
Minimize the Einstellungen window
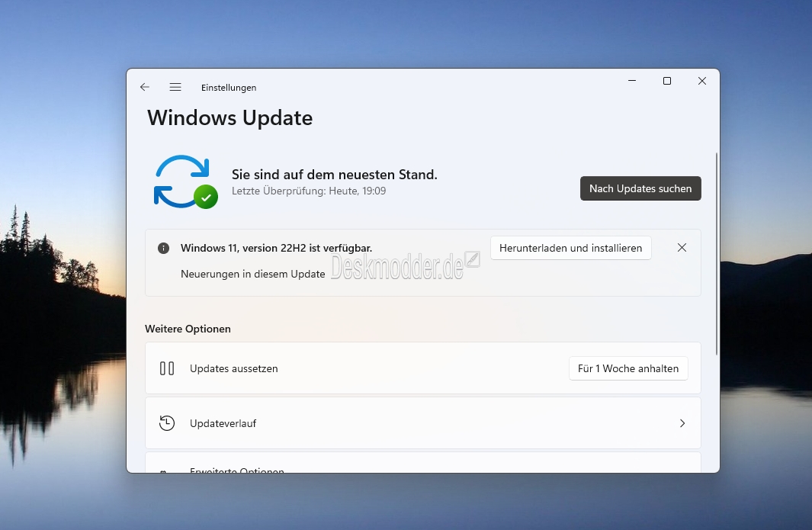point(632,81)
